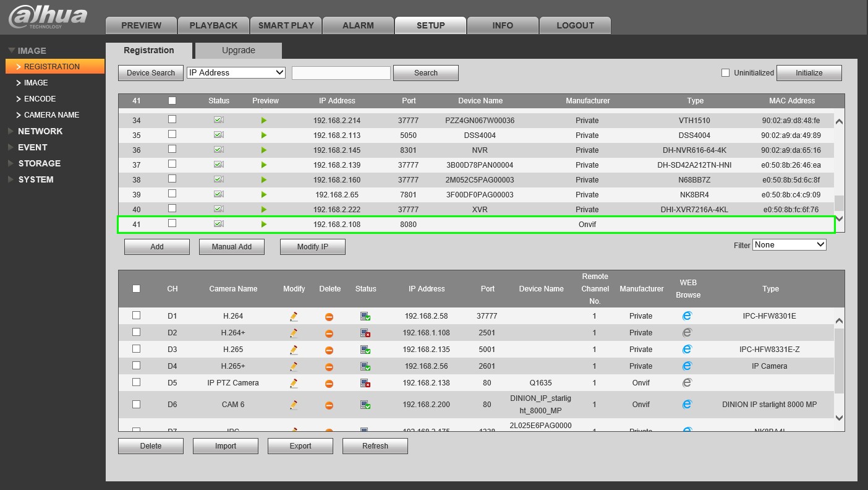Select checkbox for channel D2

(137, 332)
